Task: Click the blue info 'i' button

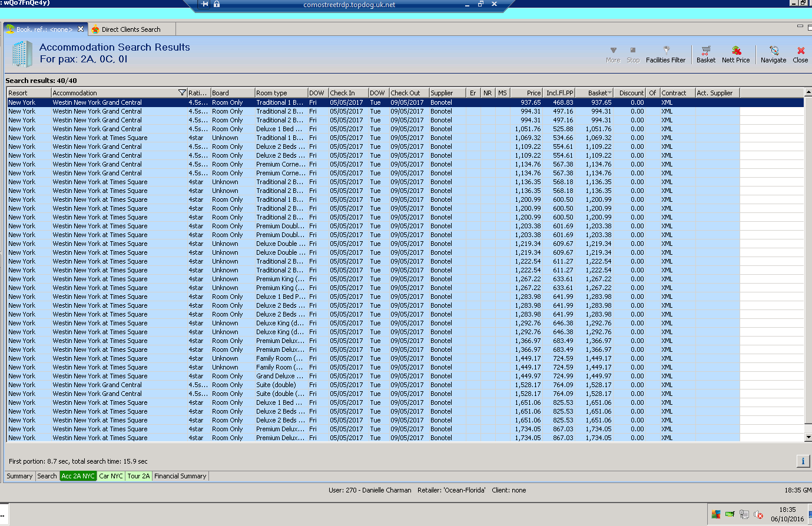Action: click(803, 461)
